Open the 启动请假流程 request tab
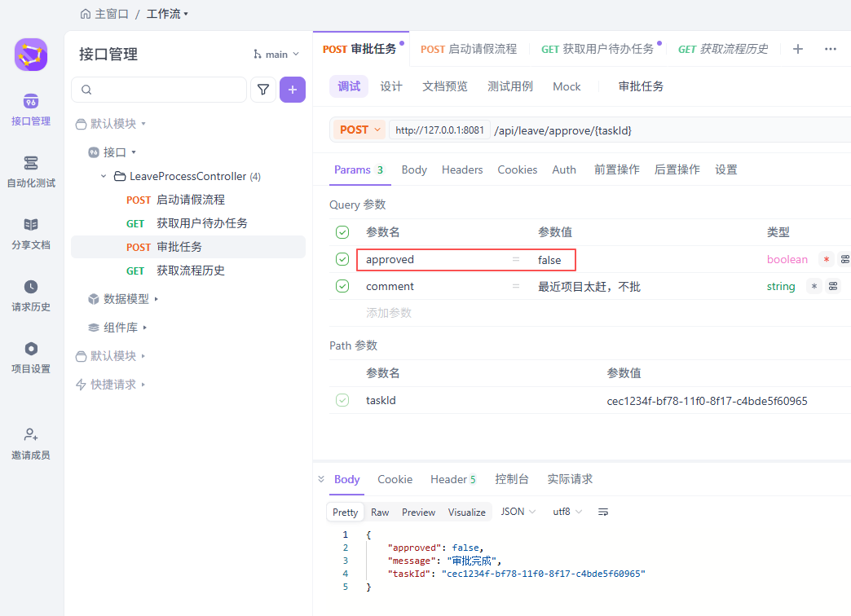 pyautogui.click(x=469, y=49)
